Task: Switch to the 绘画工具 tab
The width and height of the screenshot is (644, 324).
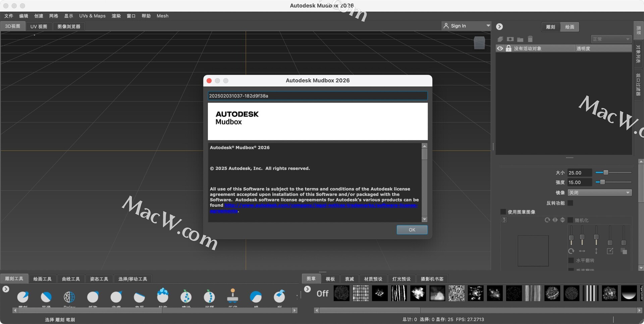Action: pyautogui.click(x=42, y=279)
